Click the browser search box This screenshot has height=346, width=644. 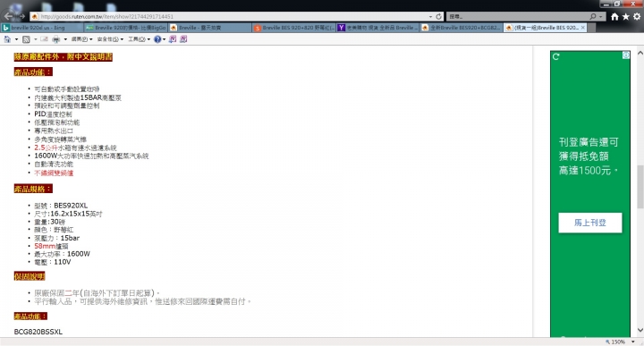tap(518, 16)
